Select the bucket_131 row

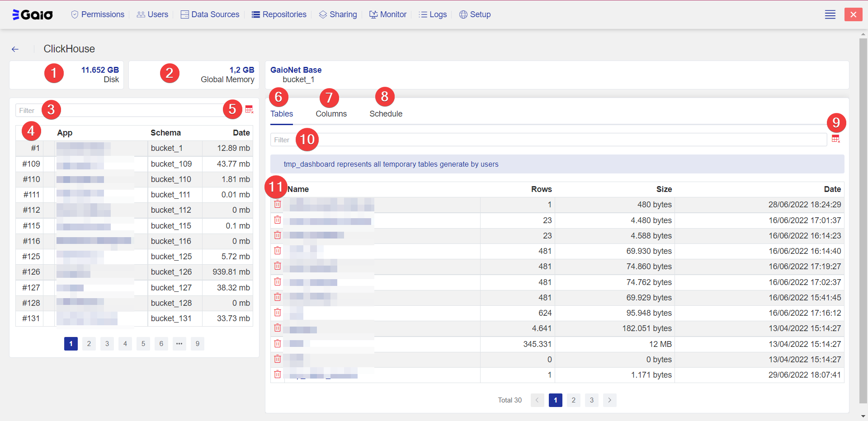[x=134, y=318]
